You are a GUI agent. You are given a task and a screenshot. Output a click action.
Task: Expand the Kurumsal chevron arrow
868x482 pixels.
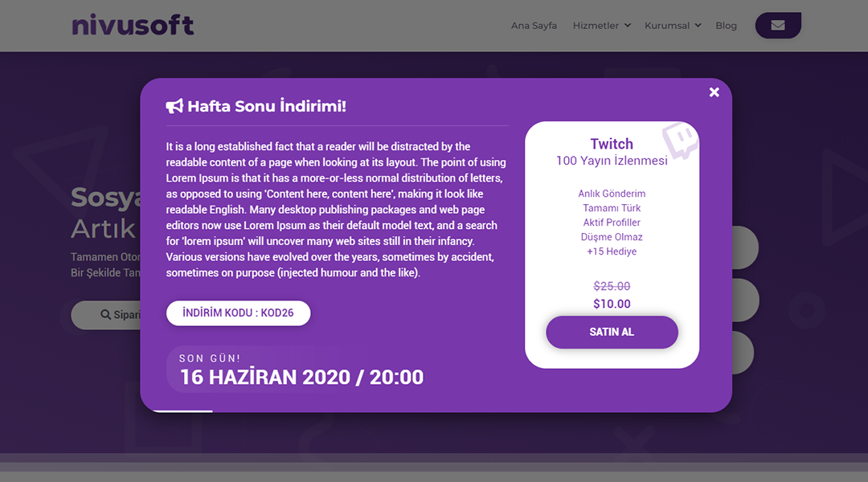click(x=698, y=26)
